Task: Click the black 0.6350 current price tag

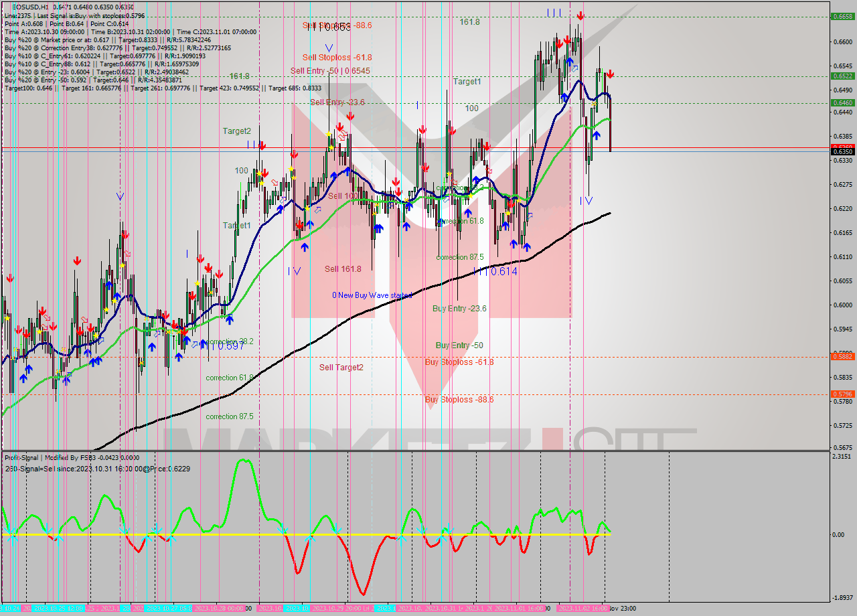Action: click(842, 152)
